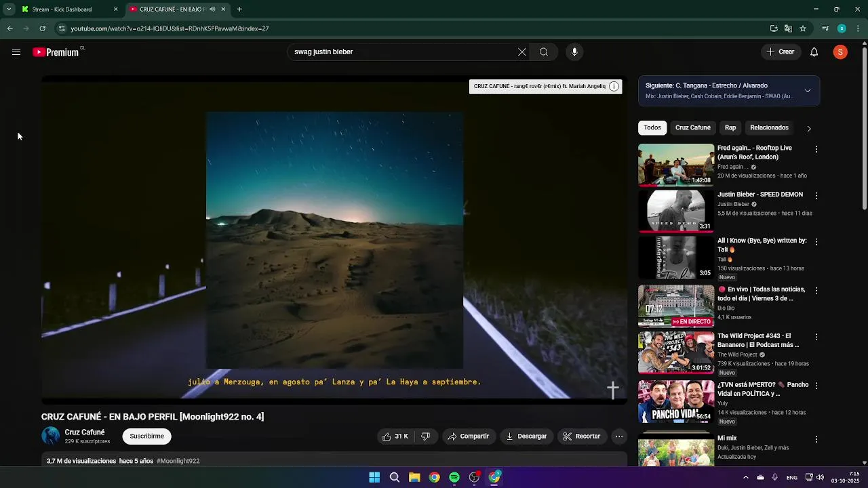
Task: Show hidden system tray icons
Action: tap(745, 477)
